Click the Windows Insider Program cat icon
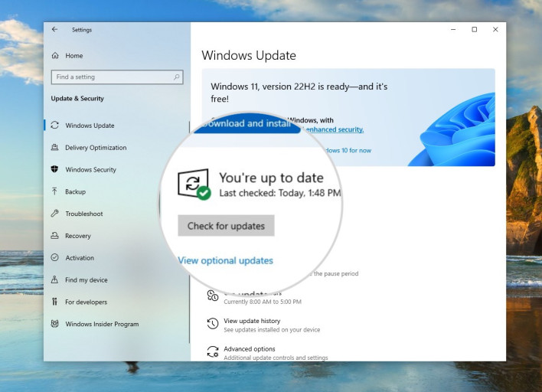 pyautogui.click(x=54, y=324)
